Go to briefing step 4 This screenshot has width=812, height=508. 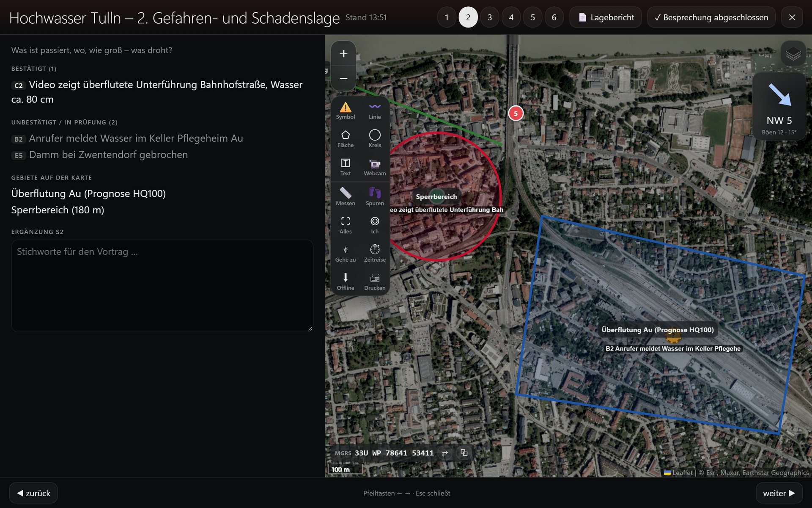[x=511, y=17]
